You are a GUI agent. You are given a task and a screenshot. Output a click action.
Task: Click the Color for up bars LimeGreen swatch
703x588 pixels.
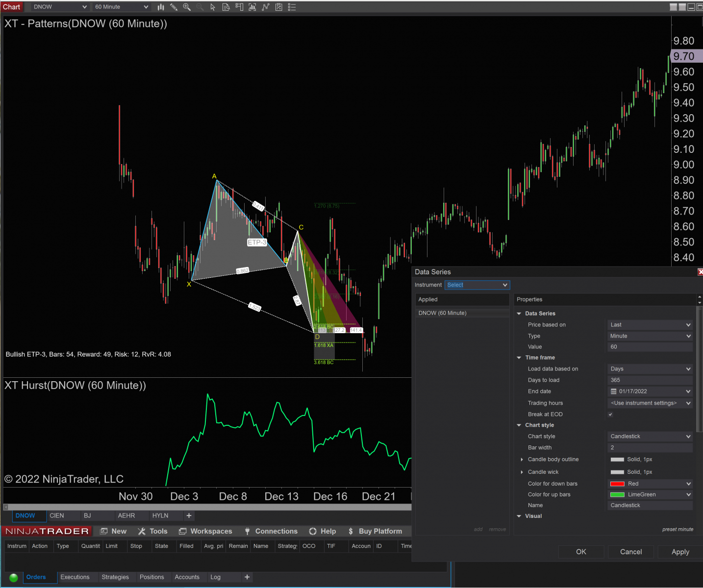click(x=617, y=495)
